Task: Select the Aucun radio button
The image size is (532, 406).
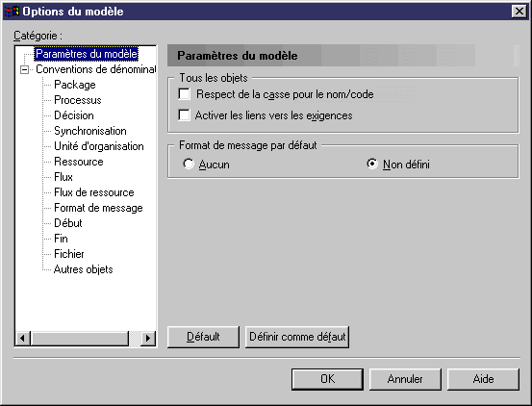Action: pyautogui.click(x=189, y=165)
